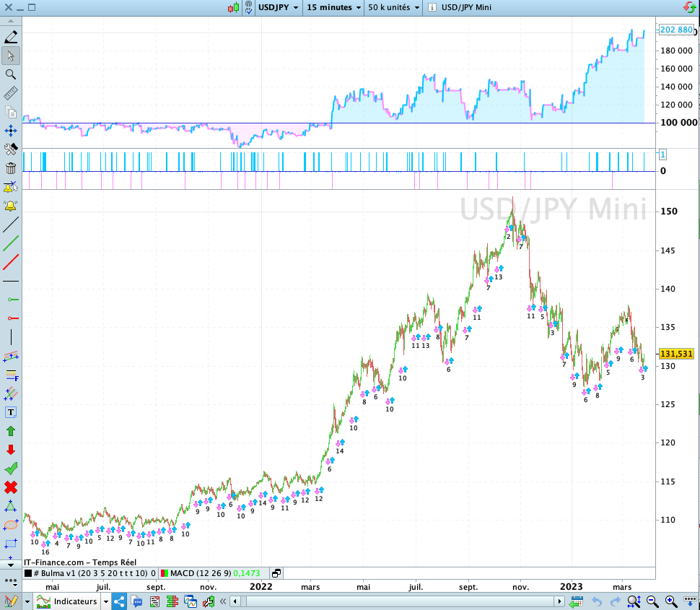Select the green diagonal line tool
The height and width of the screenshot is (610, 700).
tap(11, 243)
